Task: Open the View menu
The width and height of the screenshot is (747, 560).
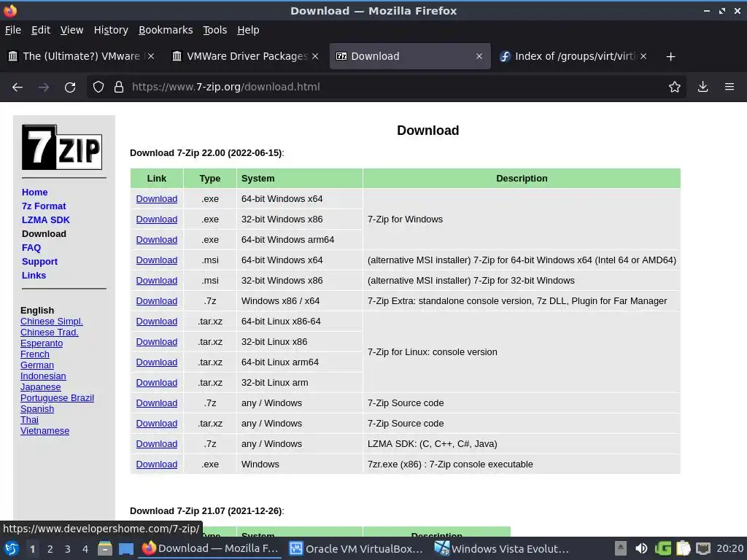Action: (71, 30)
